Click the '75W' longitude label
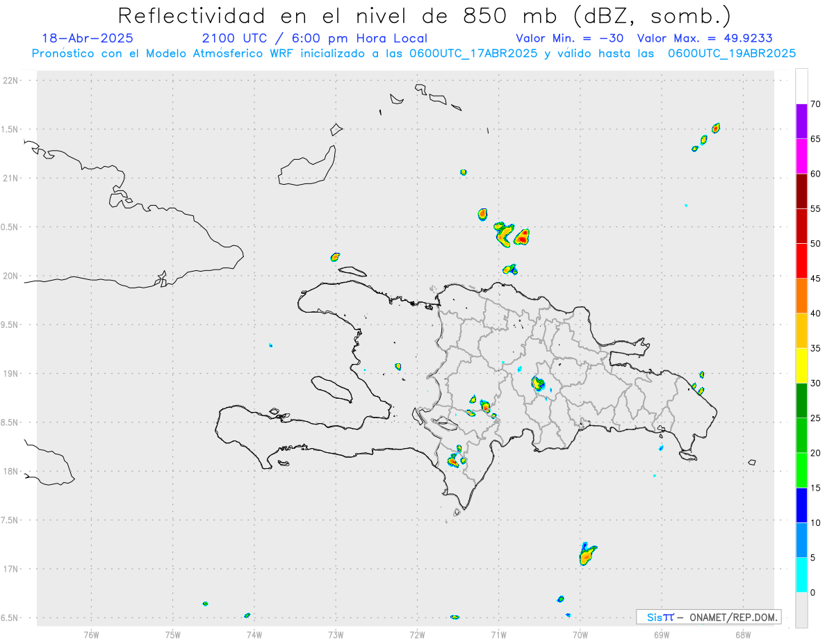The height and width of the screenshot is (644, 834). pos(173,634)
